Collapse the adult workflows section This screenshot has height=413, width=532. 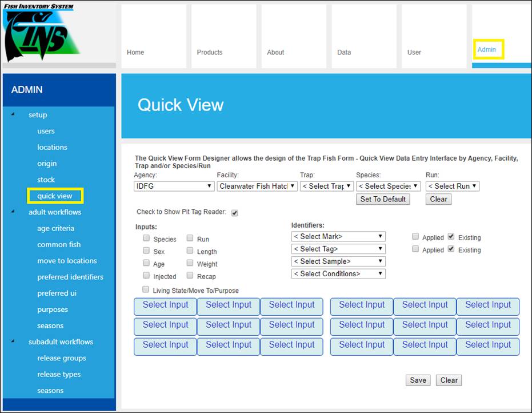[13, 212]
